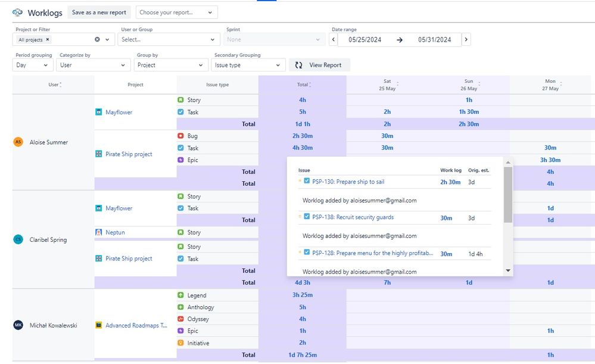This screenshot has width=595, height=364.
Task: Open Mayflower project under Aloise Summer
Action: (119, 112)
